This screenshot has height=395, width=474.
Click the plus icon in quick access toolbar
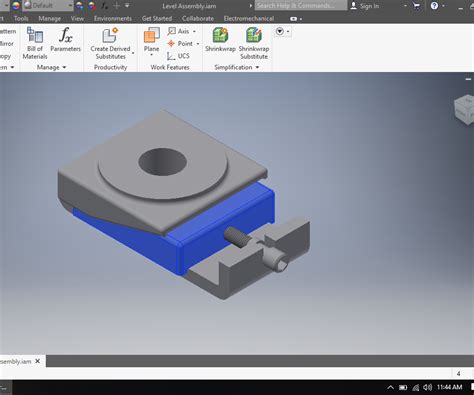tap(116, 6)
